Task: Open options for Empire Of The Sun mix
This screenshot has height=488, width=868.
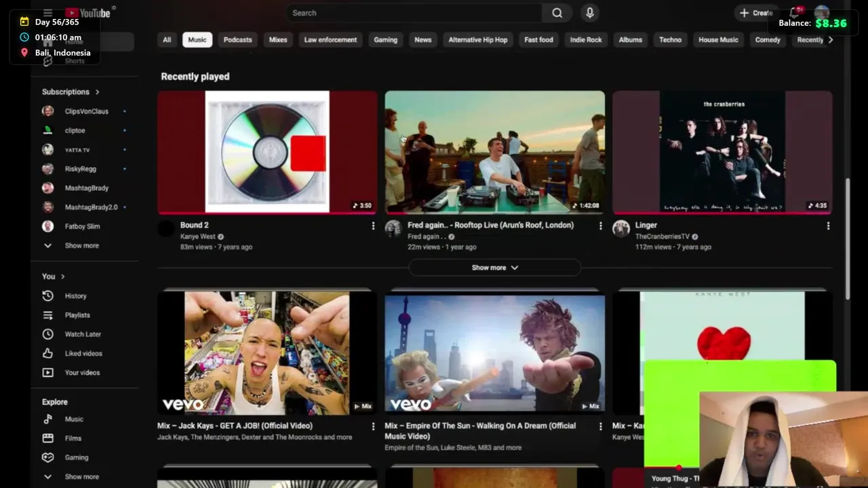Action: pyautogui.click(x=600, y=426)
